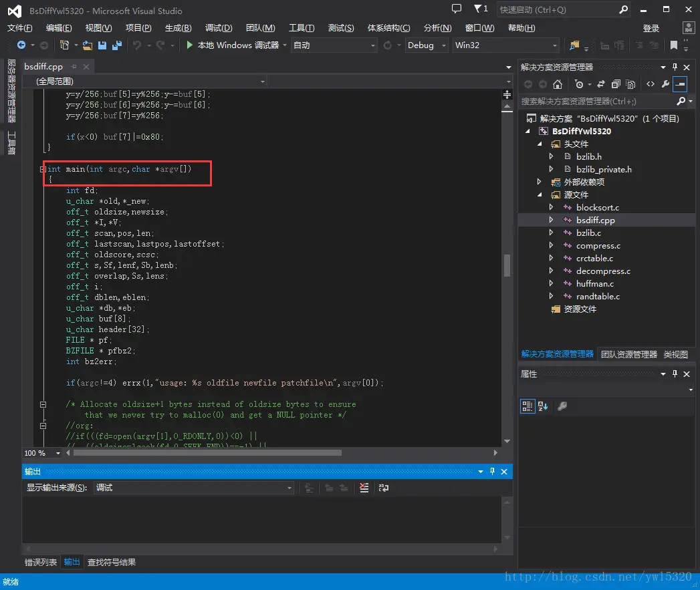
Task: Click the Open File folder icon
Action: coord(88,45)
